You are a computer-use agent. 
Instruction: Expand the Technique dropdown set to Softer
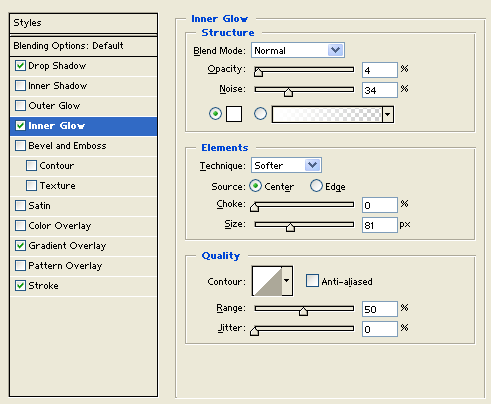point(312,165)
